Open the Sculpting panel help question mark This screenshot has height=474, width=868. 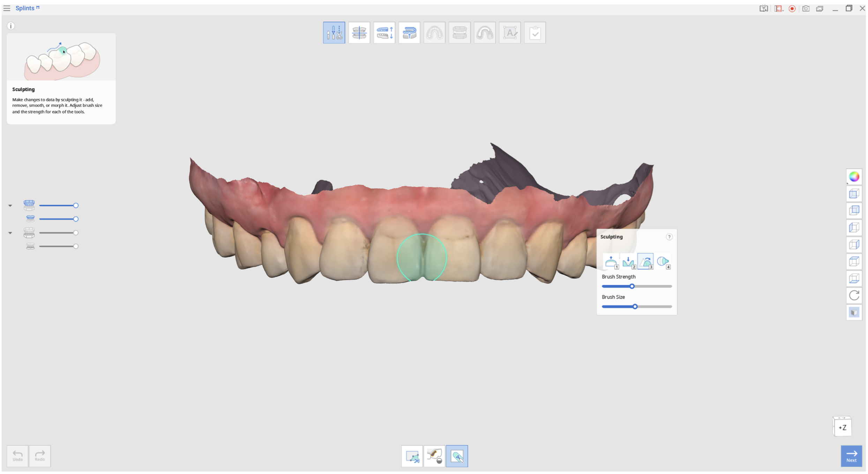(669, 237)
